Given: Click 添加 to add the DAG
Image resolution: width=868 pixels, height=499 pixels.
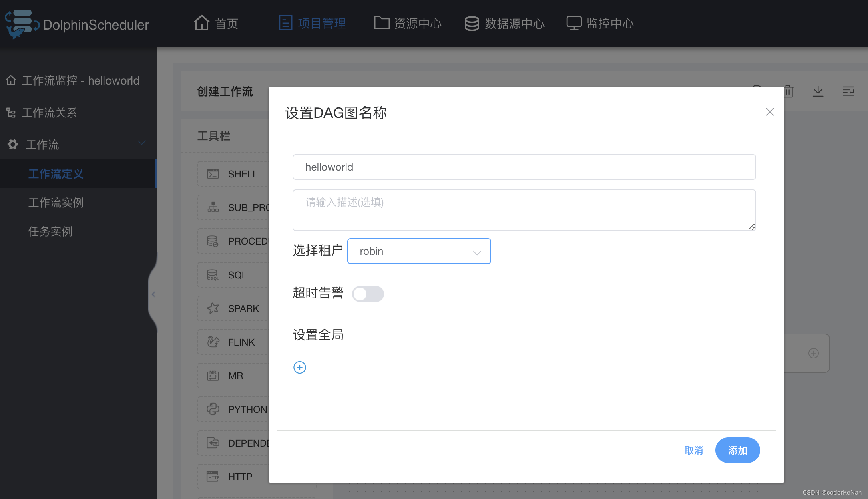Looking at the screenshot, I should pyautogui.click(x=737, y=450).
